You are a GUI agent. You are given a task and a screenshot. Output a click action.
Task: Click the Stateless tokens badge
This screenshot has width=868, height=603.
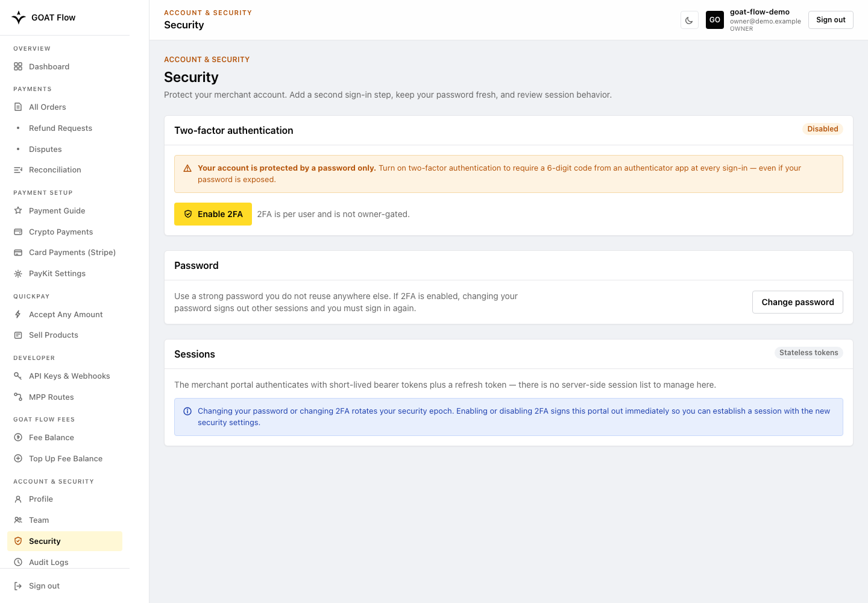tap(808, 353)
